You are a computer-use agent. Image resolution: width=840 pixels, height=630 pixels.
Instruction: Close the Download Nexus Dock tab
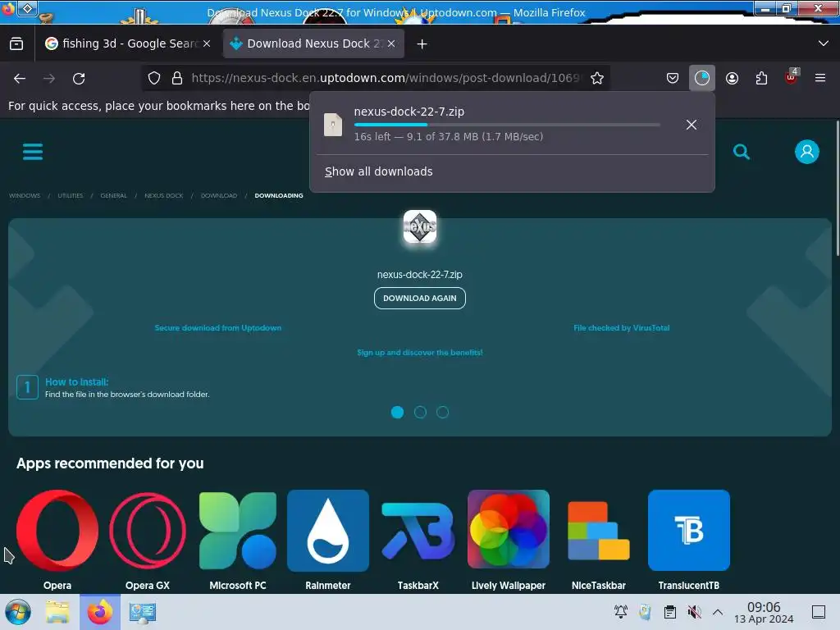pyautogui.click(x=391, y=44)
